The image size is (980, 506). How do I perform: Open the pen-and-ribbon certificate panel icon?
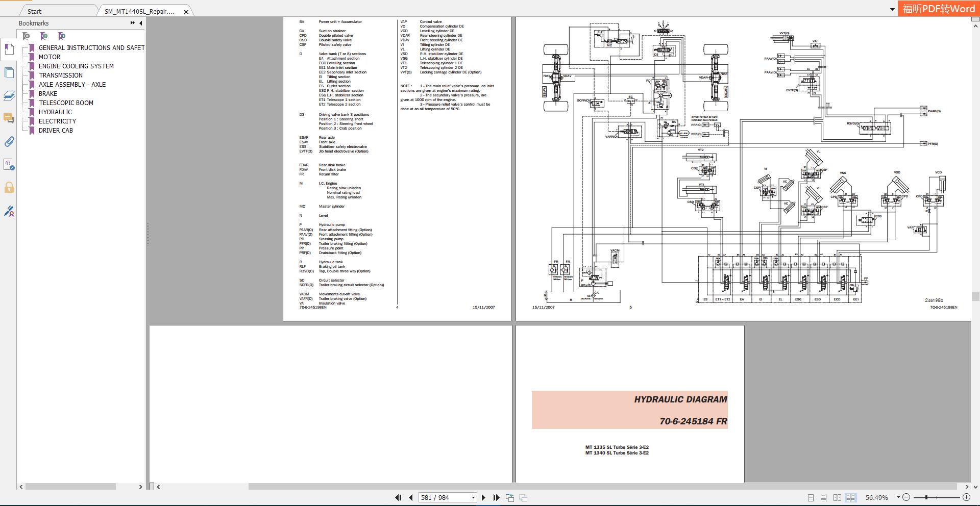point(9,211)
